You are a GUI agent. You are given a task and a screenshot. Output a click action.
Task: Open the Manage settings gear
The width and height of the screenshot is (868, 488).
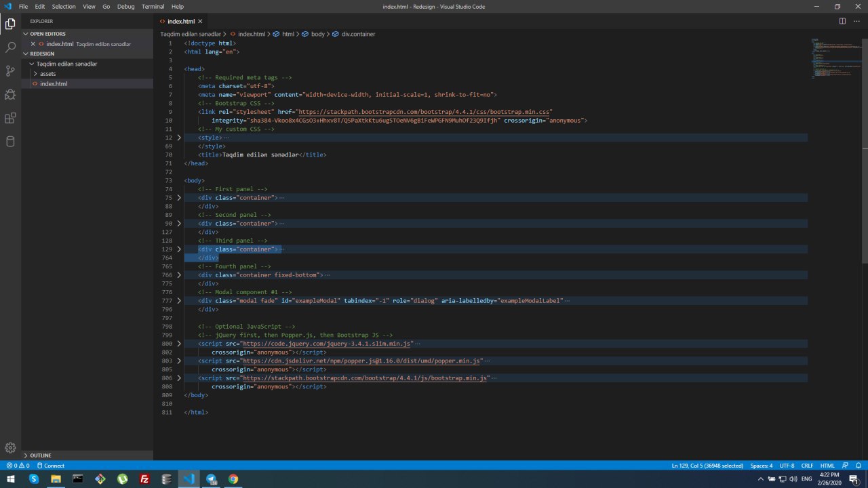coord(10,447)
